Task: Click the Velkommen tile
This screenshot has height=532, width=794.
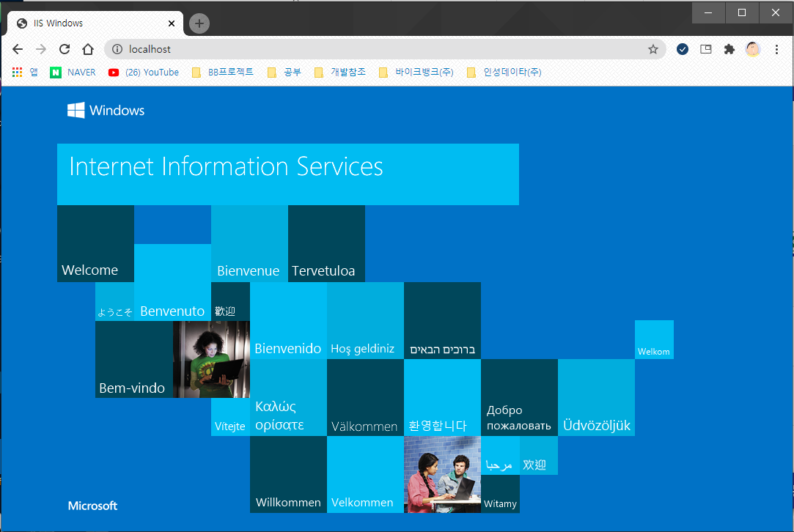Action: [366, 474]
